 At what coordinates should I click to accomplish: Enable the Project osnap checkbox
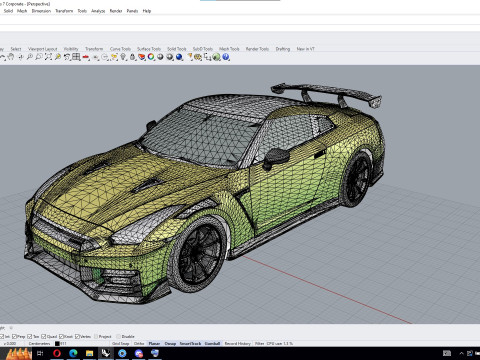click(x=96, y=337)
